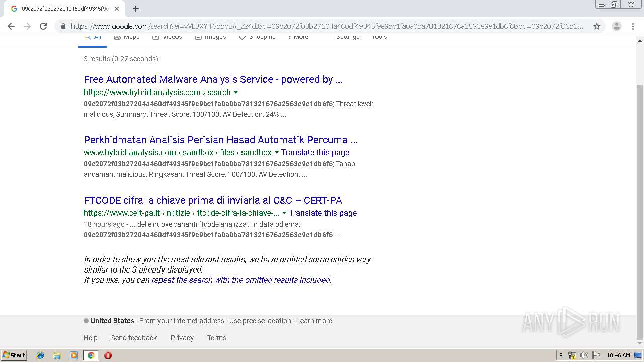The image size is (644, 362).
Task: Click the hybrid-analysis.com › search URL
Action: click(157, 92)
